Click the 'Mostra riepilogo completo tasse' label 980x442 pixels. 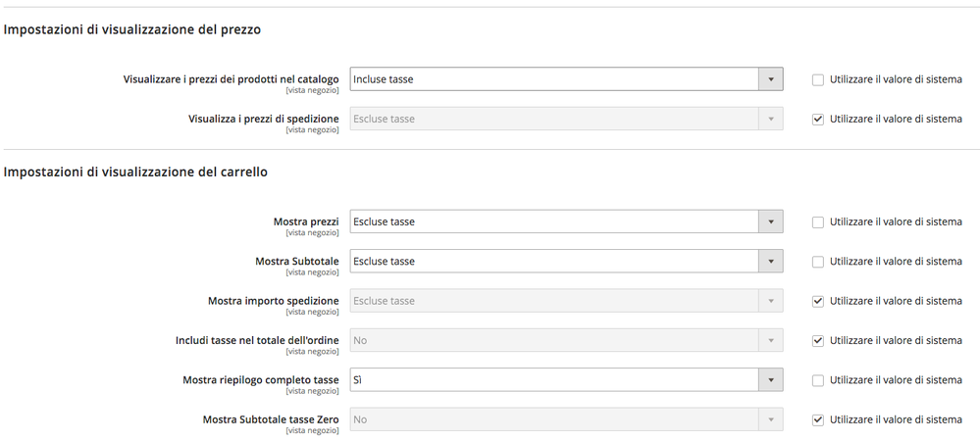[260, 380]
